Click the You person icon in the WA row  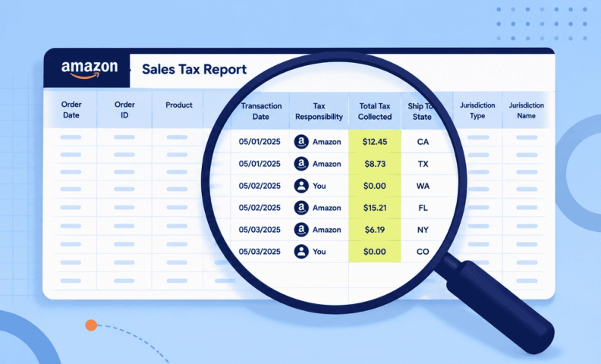coord(301,186)
